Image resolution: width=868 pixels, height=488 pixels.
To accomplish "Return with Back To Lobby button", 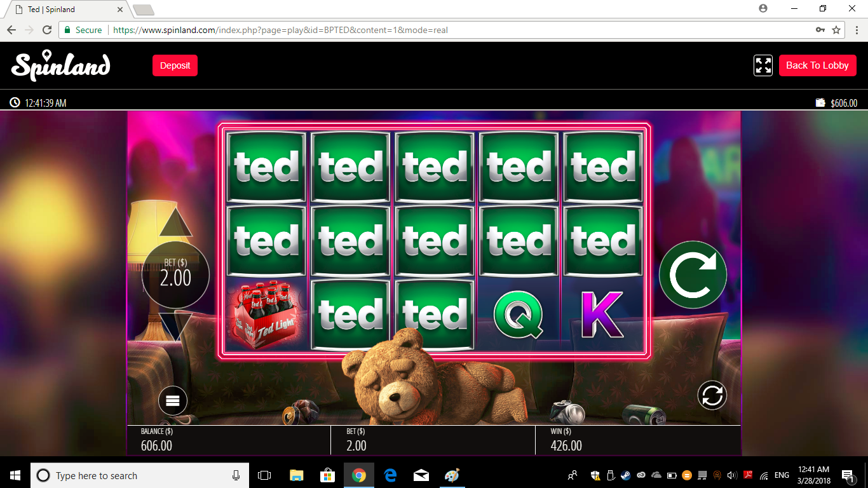I will click(x=817, y=65).
